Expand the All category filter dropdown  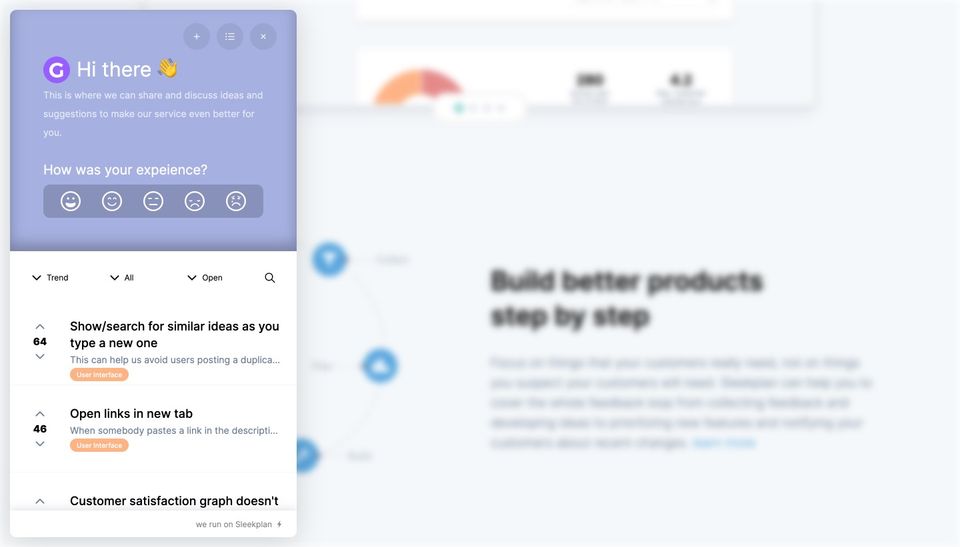pos(122,277)
